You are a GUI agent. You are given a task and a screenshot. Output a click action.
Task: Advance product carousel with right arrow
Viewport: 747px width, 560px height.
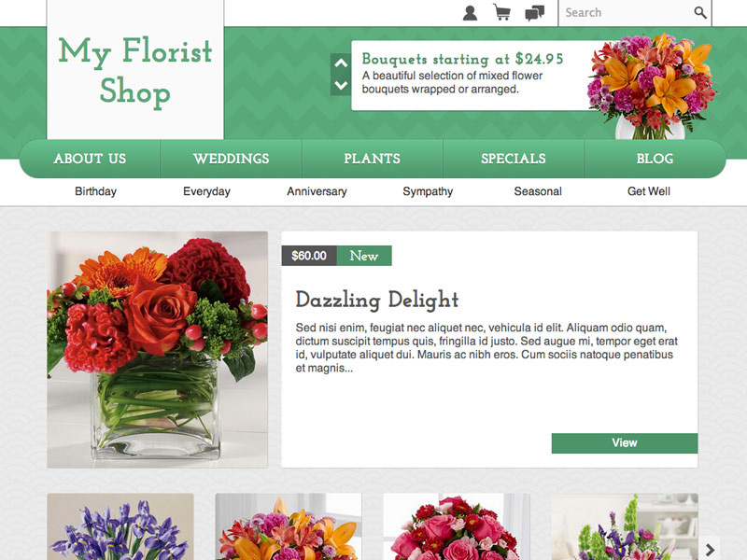click(x=710, y=550)
